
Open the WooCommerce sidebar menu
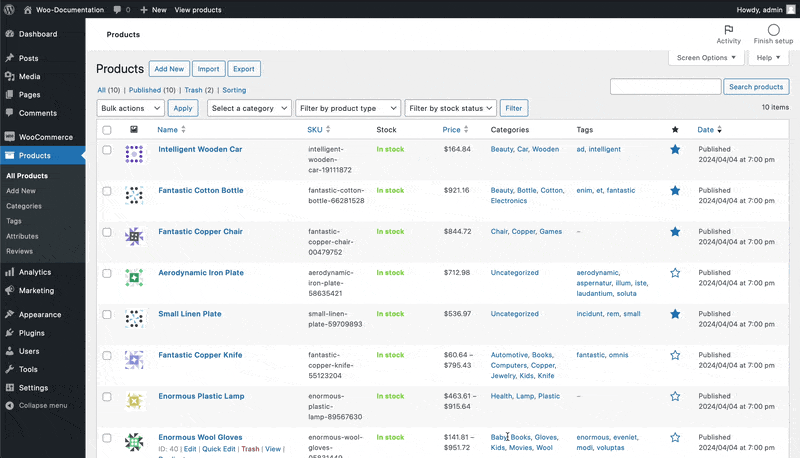point(43,137)
